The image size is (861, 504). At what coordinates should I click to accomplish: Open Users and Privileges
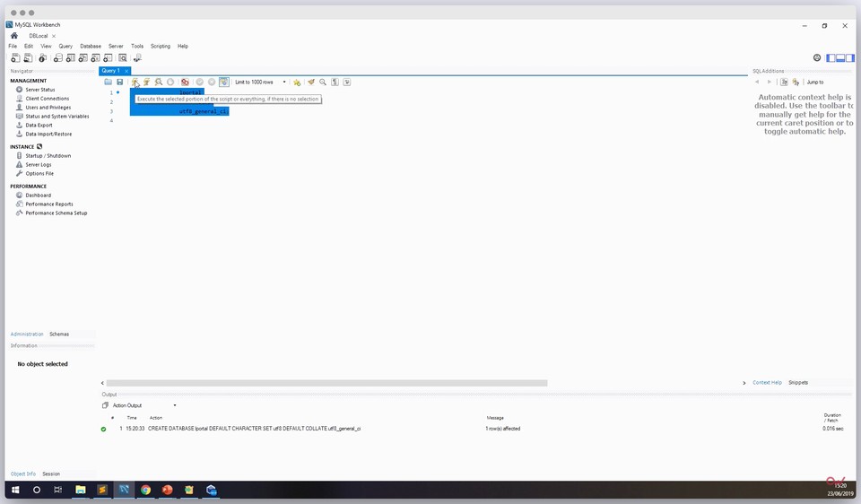tap(48, 107)
